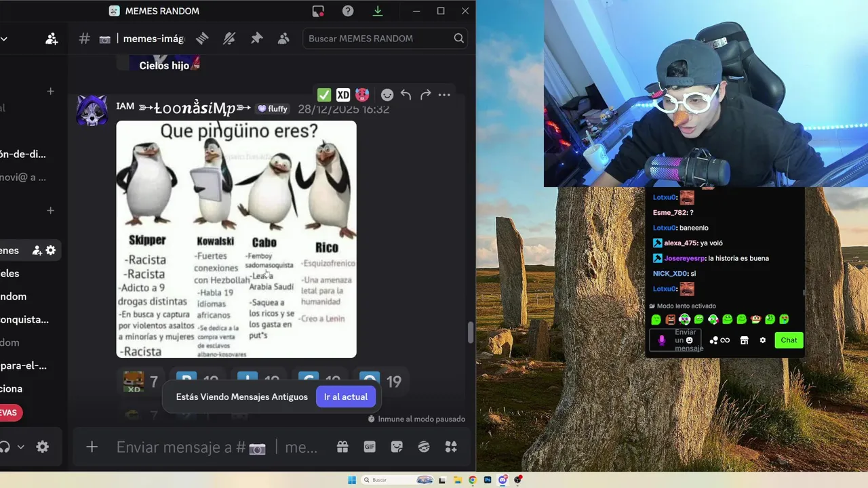Select the channel ending in para-el-...
The image size is (868, 488).
23,365
